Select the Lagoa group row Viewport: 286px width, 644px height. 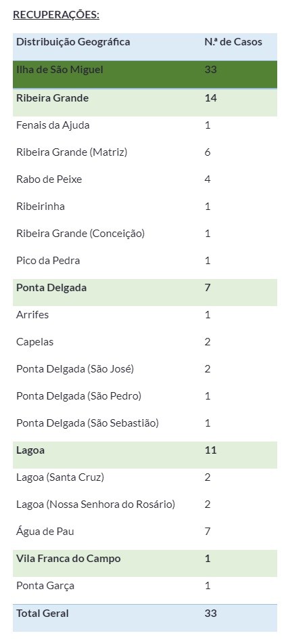click(x=145, y=454)
